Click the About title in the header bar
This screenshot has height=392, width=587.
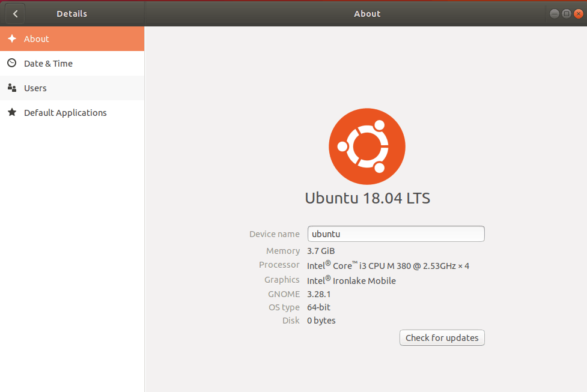tap(366, 13)
